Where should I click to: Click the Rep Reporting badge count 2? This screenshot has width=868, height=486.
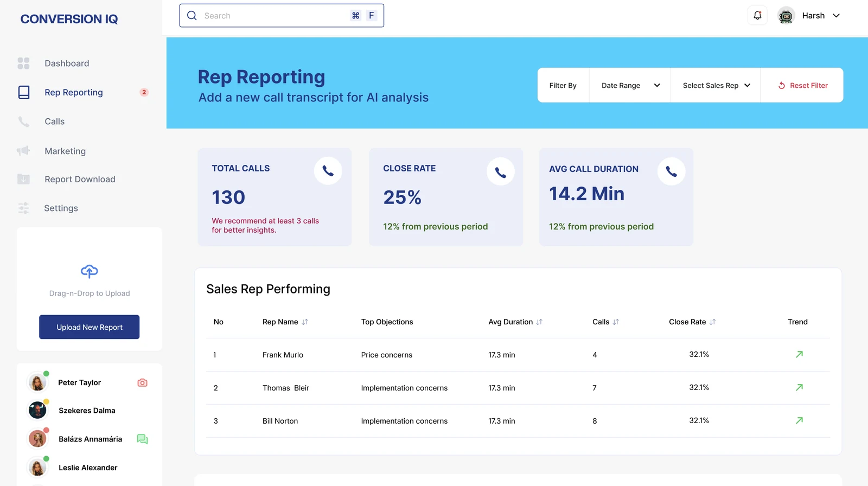click(x=144, y=92)
